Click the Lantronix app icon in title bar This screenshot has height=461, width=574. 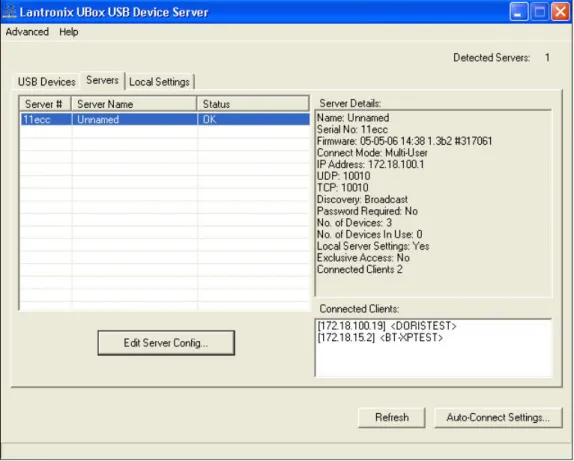(9, 12)
